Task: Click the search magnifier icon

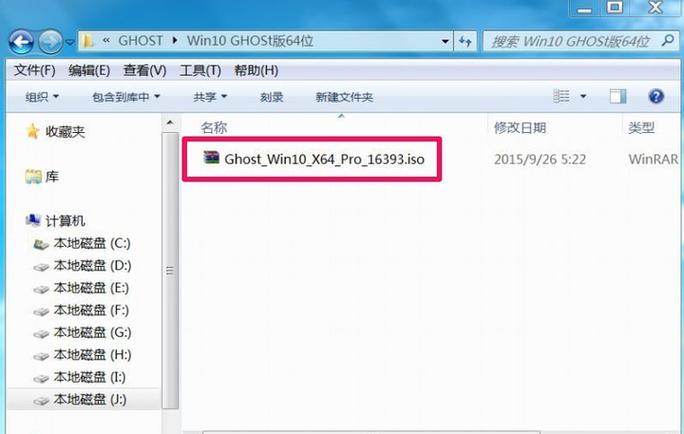Action: 668,41
